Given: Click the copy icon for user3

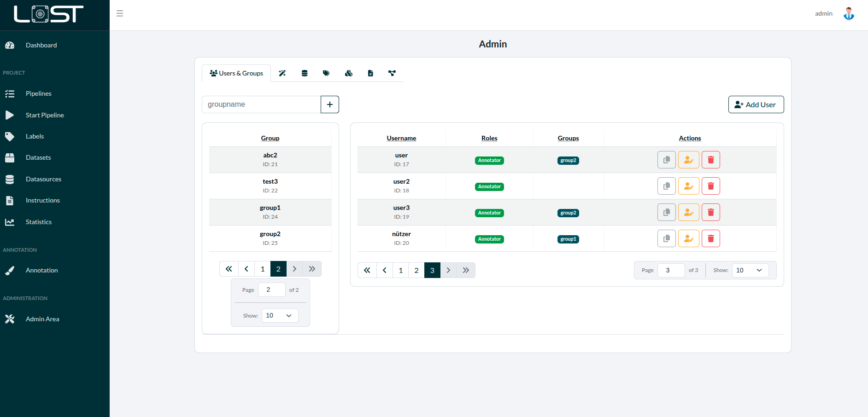Looking at the screenshot, I should 666,212.
